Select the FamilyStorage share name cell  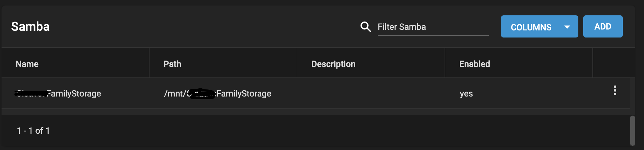pyautogui.click(x=58, y=93)
